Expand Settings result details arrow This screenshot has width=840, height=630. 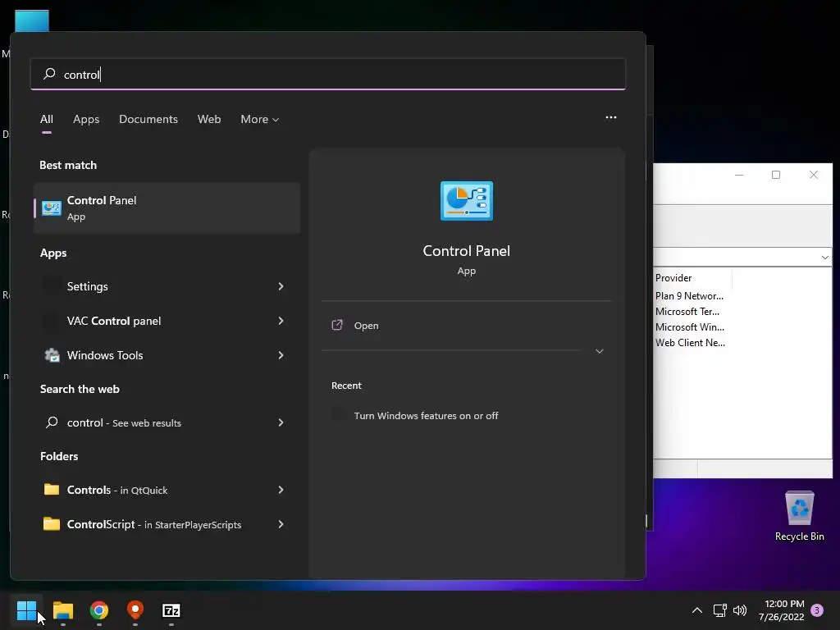pos(281,286)
